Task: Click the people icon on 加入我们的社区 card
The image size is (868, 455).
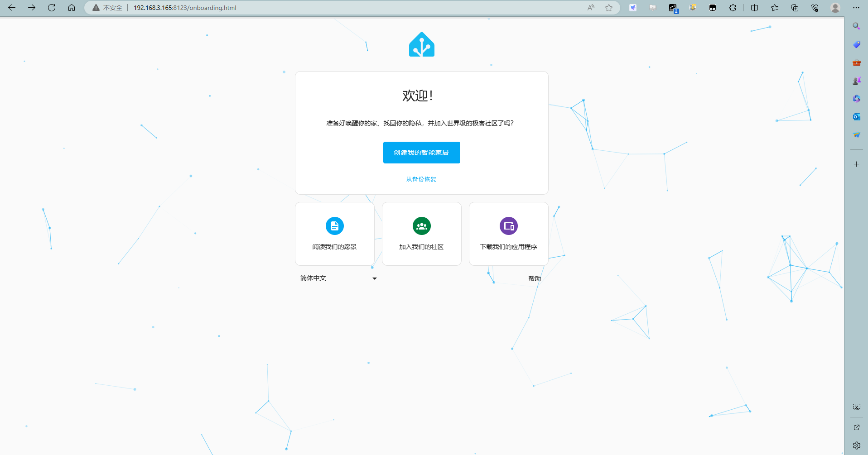Action: click(421, 226)
